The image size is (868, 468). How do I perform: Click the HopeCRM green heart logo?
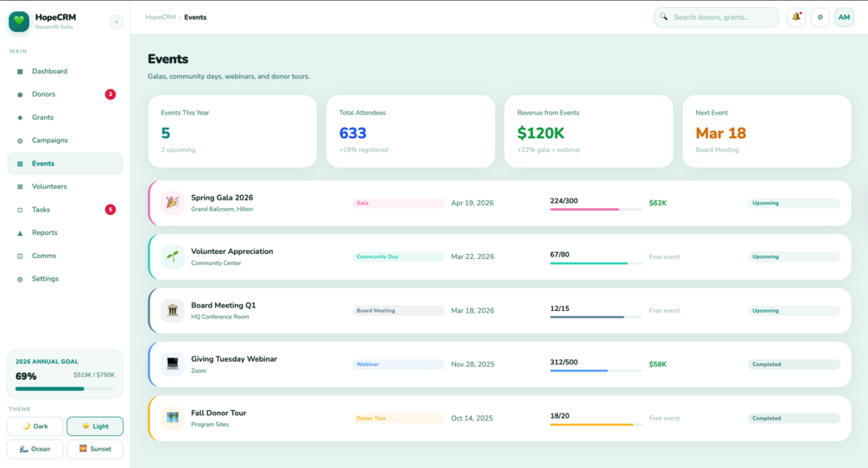point(19,22)
